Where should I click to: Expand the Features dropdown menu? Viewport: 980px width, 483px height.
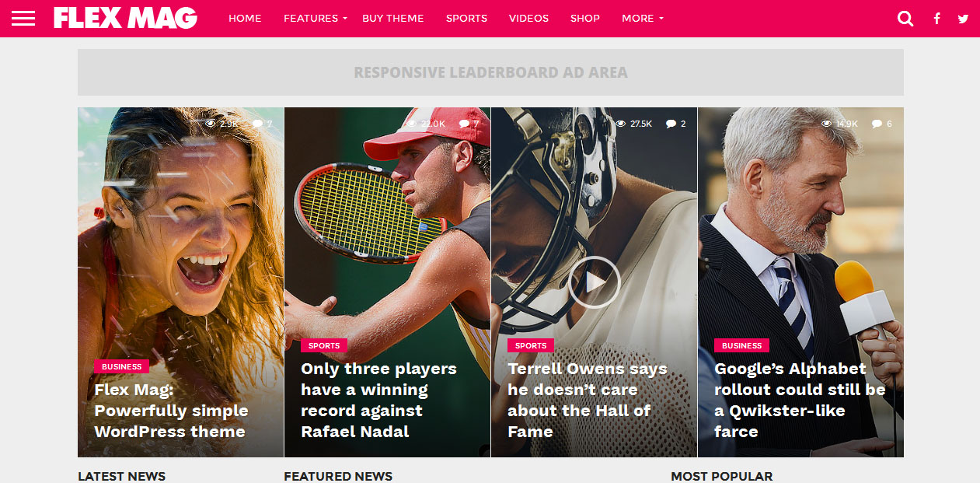[x=315, y=18]
